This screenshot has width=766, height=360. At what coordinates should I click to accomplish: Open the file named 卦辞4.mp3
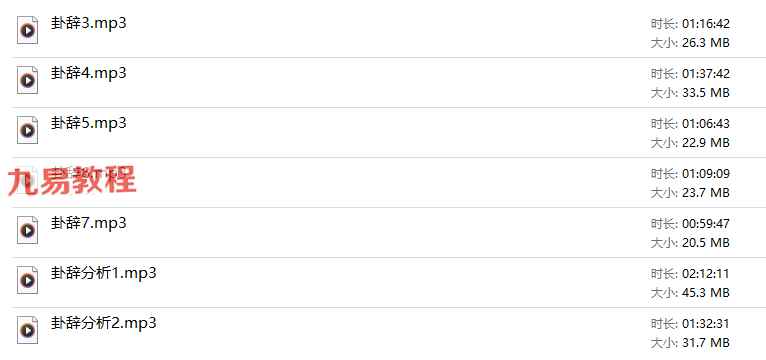pos(88,73)
